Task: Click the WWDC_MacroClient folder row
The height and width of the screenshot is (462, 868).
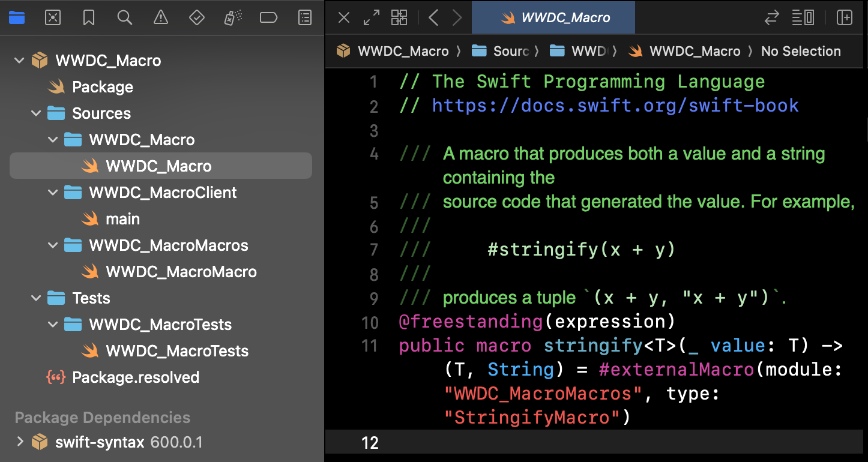Action: click(161, 193)
